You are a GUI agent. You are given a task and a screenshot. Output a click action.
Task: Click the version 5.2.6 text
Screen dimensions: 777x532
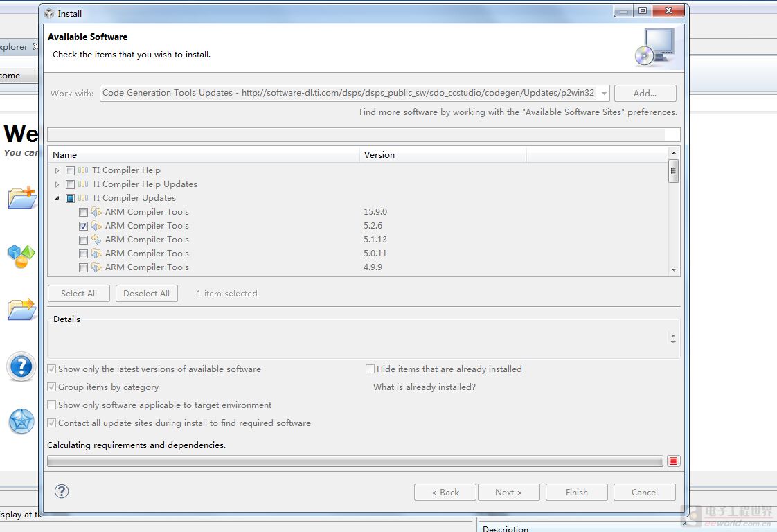(373, 226)
